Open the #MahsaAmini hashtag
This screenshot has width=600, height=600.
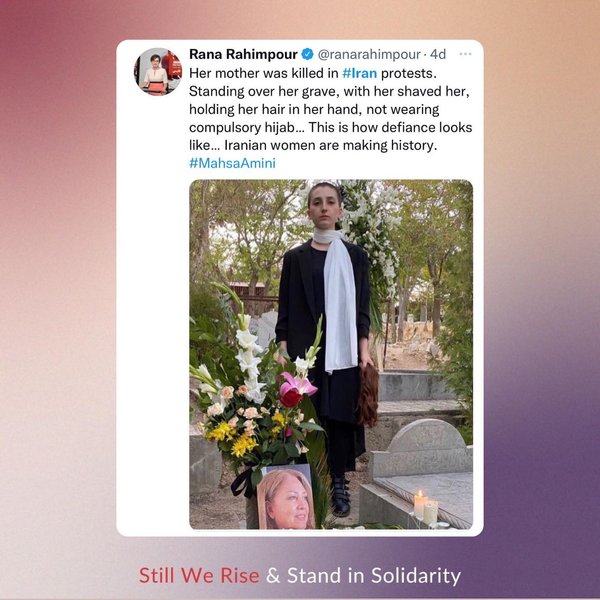232,163
